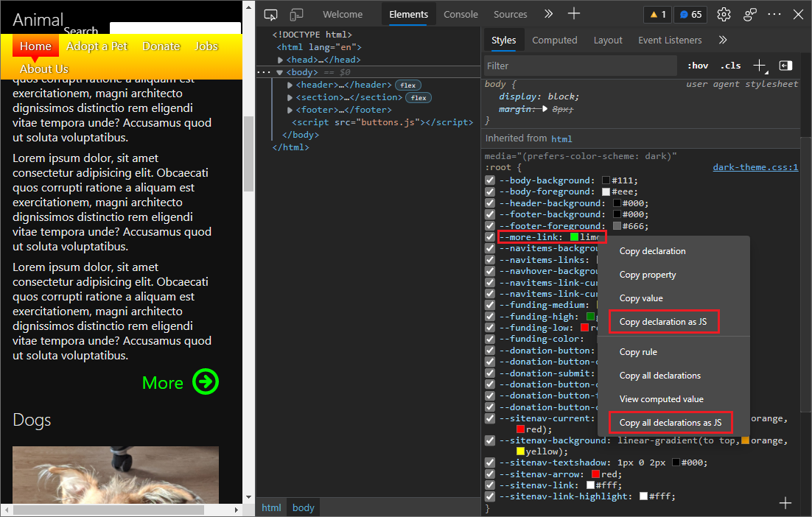The height and width of the screenshot is (517, 812).
Task: Disable the --more-link property checkbox
Action: point(490,236)
